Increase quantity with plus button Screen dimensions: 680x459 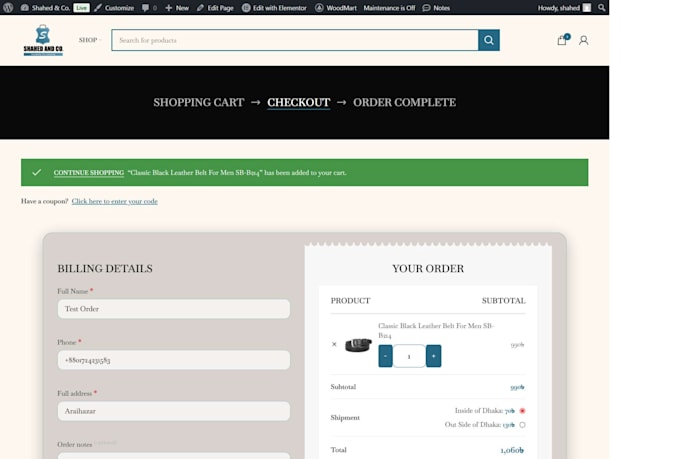(433, 356)
